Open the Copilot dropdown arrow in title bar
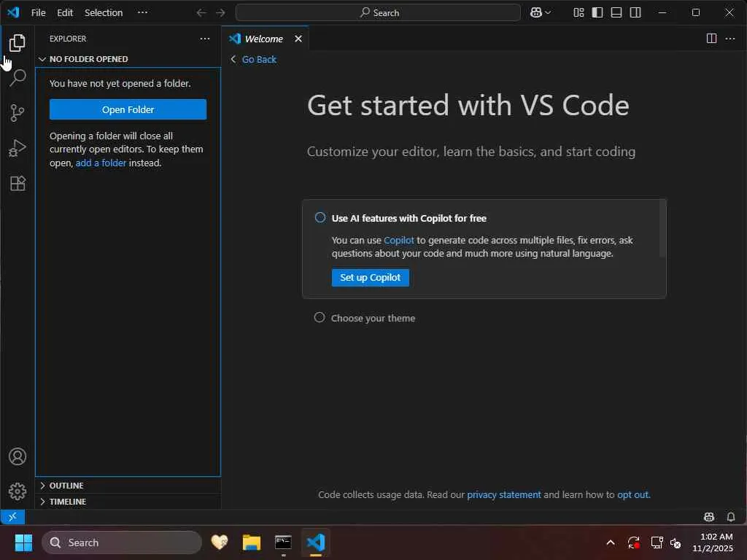Image resolution: width=747 pixels, height=560 pixels. pos(548,12)
